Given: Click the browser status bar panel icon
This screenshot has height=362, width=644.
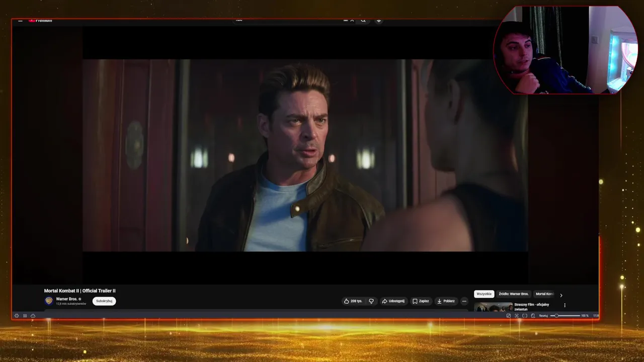Looking at the screenshot, I should [x=25, y=316].
